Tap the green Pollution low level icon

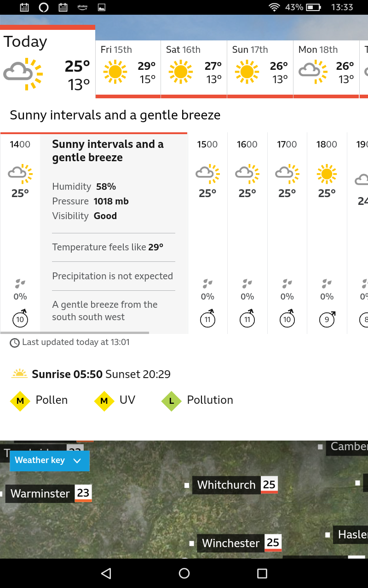172,401
